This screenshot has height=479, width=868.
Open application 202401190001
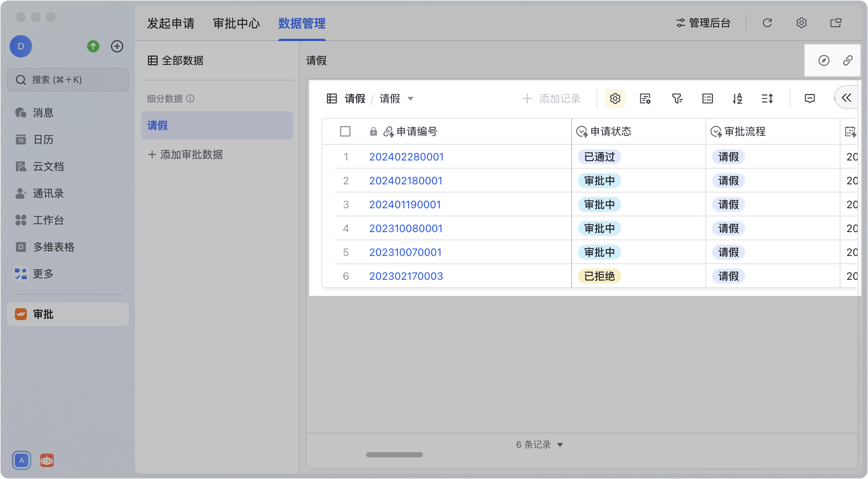(405, 204)
